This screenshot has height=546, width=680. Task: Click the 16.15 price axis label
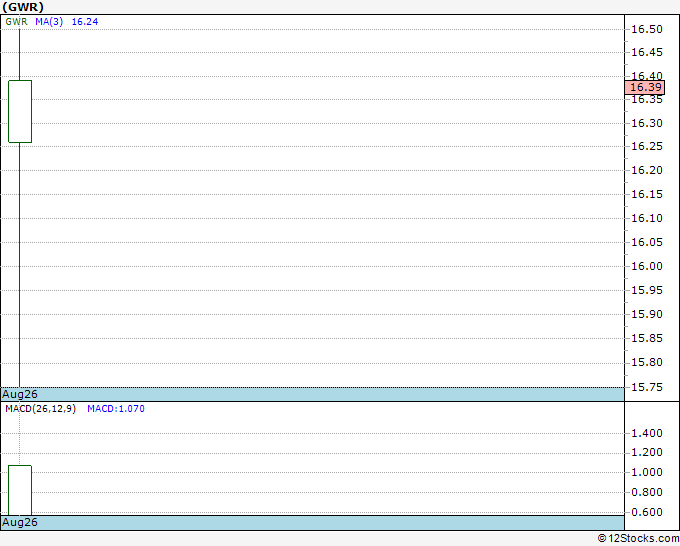point(647,194)
